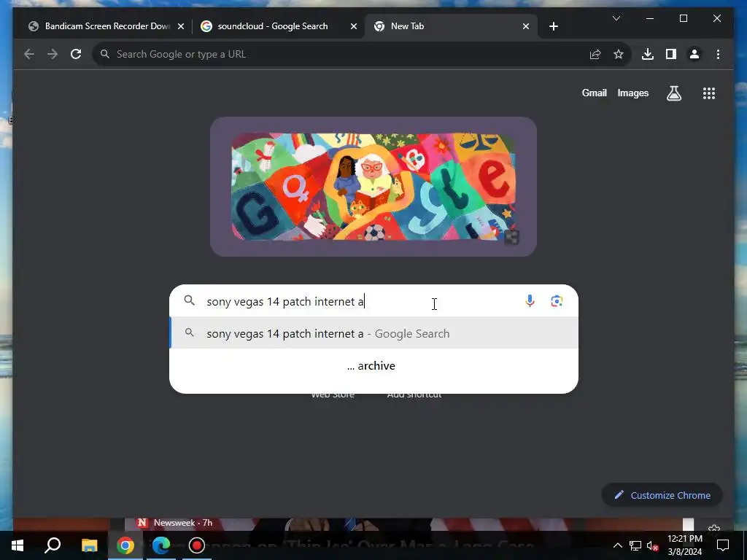The width and height of the screenshot is (747, 560).
Task: Open Windows Start menu
Action: (x=18, y=545)
